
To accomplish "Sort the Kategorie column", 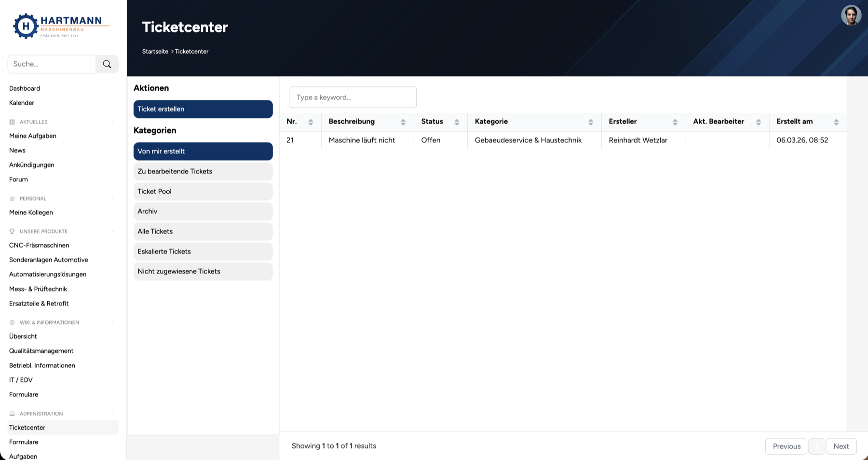I will coord(591,122).
